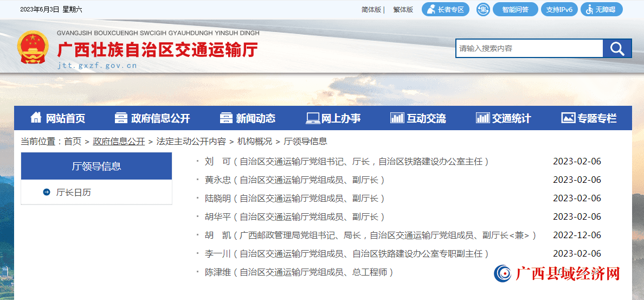644x300 pixels.
Task: Go to 网站首页 in navigation bar
Action: pyautogui.click(x=58, y=118)
